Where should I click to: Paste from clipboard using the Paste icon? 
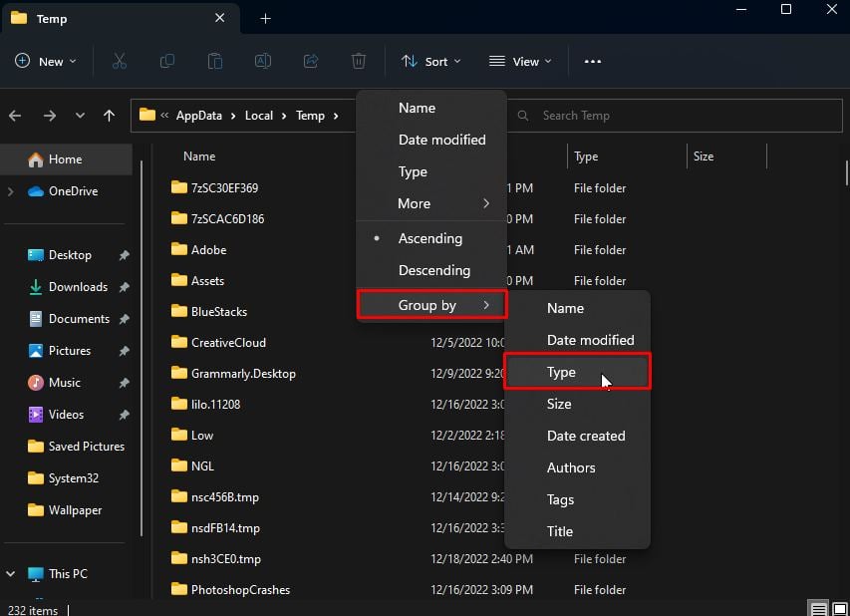214,61
